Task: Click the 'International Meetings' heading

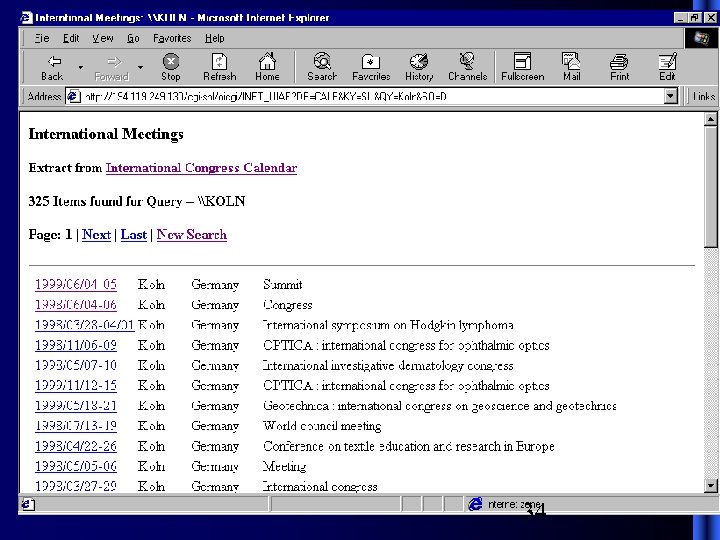Action: click(x=106, y=134)
